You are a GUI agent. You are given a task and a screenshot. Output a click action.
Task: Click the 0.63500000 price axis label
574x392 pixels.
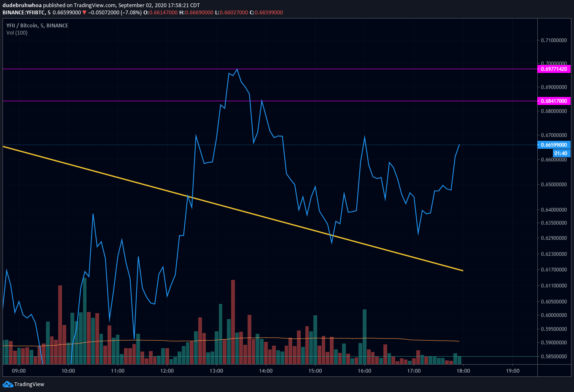(554, 223)
